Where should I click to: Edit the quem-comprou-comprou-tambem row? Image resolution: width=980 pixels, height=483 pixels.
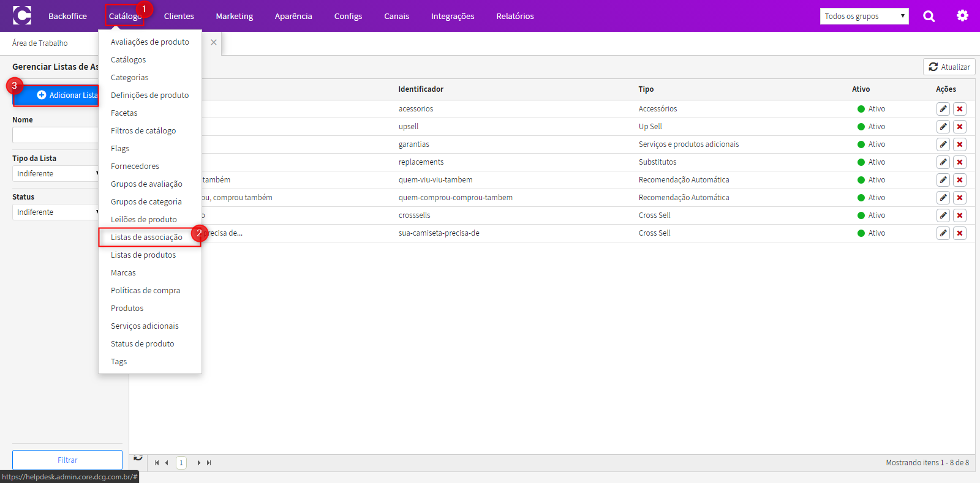pos(943,198)
